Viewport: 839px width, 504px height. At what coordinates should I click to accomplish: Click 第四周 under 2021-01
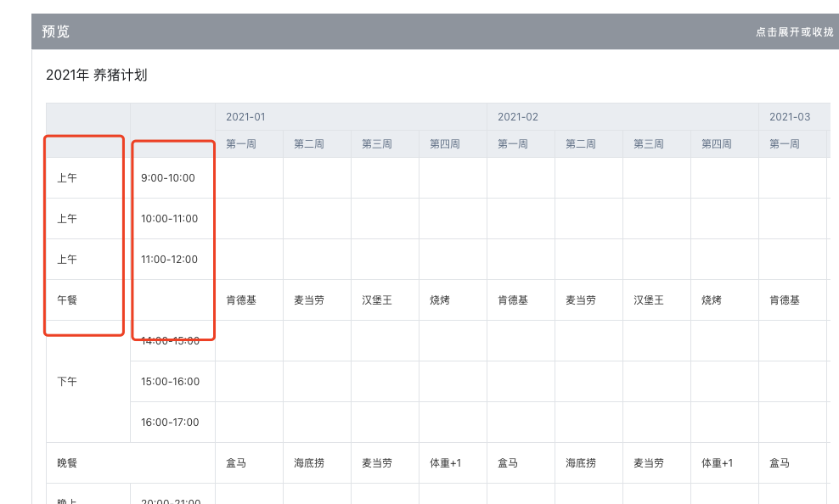[445, 143]
